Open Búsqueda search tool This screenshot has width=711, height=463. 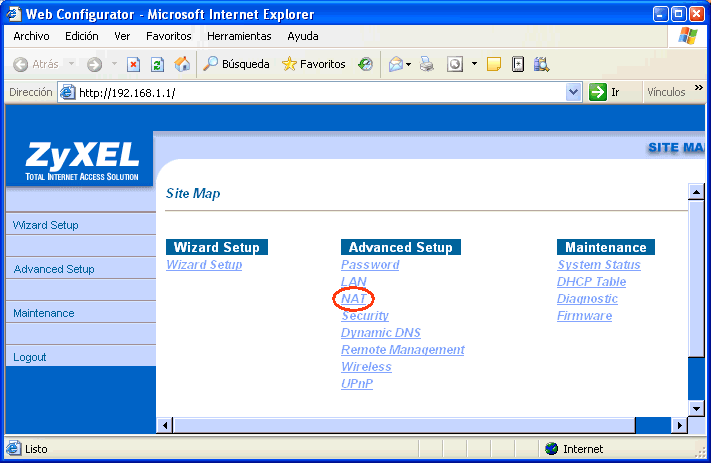pos(236,64)
